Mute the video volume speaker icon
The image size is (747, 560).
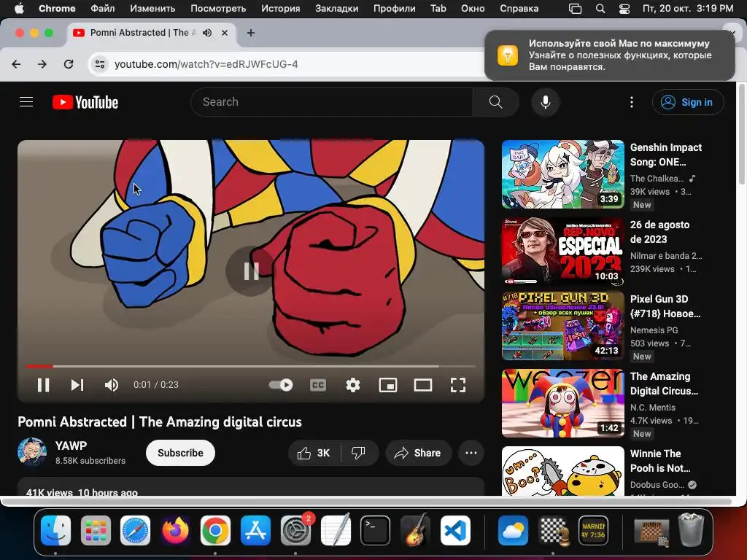coord(111,385)
